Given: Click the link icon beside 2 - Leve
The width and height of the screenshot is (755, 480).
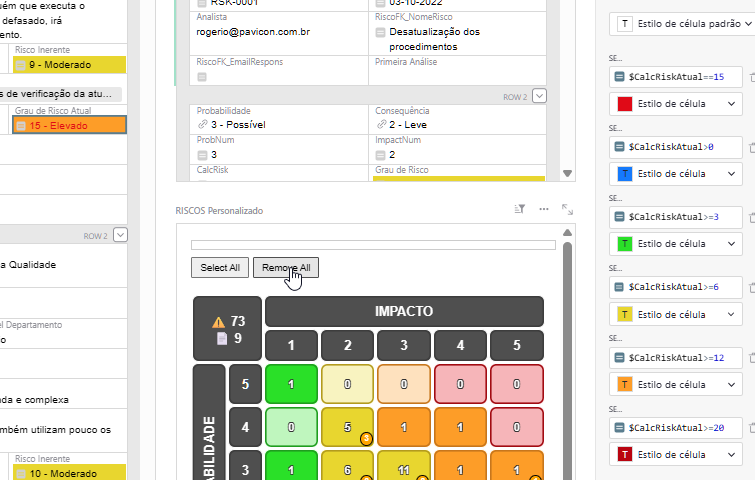Looking at the screenshot, I should pyautogui.click(x=380, y=125).
